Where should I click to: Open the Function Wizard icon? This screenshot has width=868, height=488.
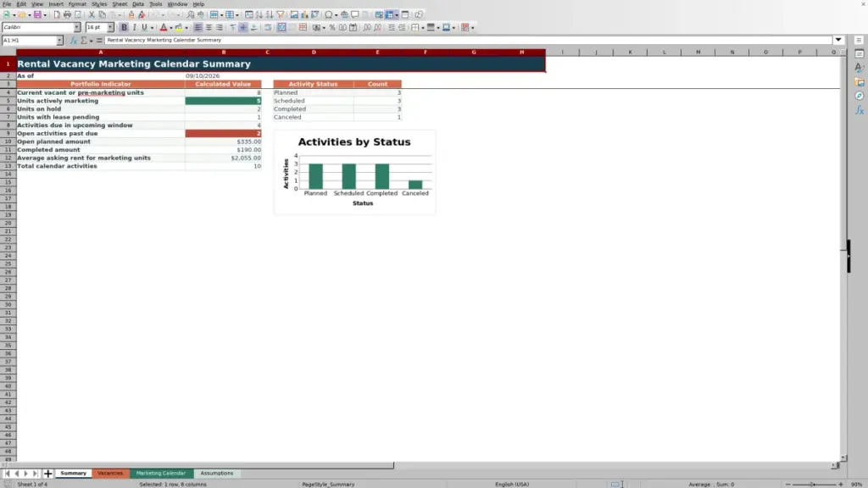tap(73, 41)
